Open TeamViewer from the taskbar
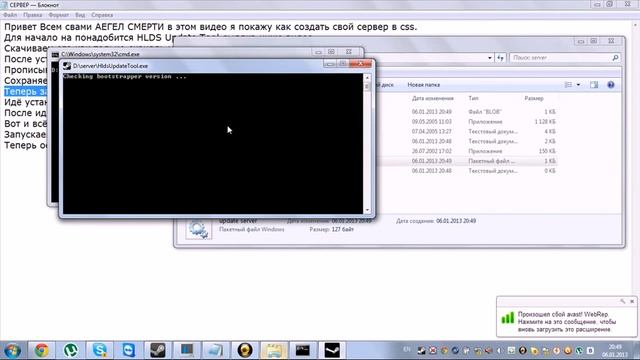The height and width of the screenshot is (360, 640). (x=129, y=350)
